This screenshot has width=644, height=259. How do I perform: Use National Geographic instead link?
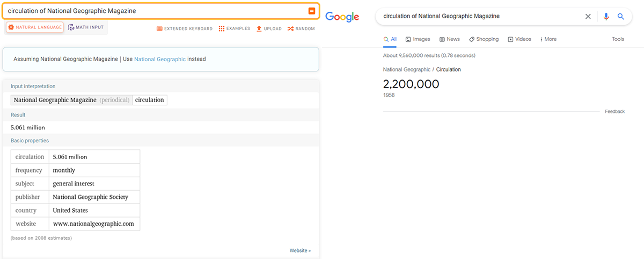160,59
